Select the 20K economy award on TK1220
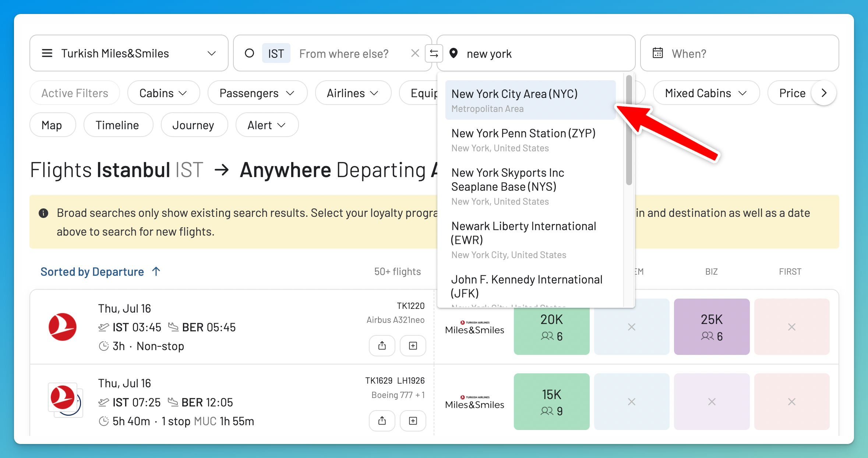 [551, 327]
